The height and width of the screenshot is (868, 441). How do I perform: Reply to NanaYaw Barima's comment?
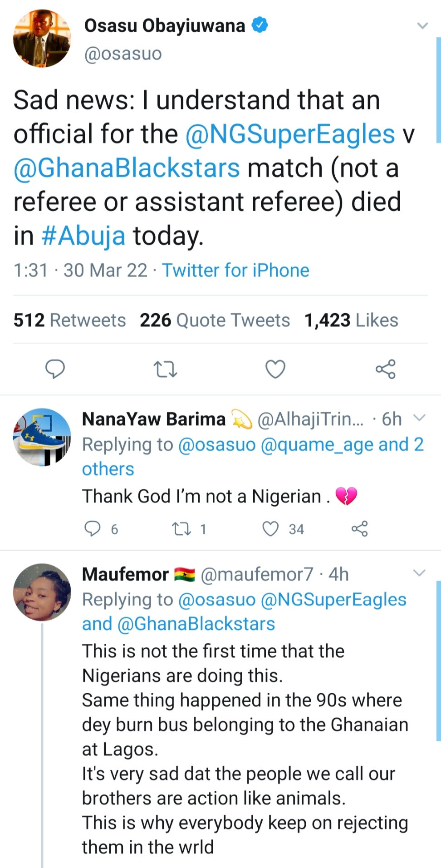coord(93,529)
